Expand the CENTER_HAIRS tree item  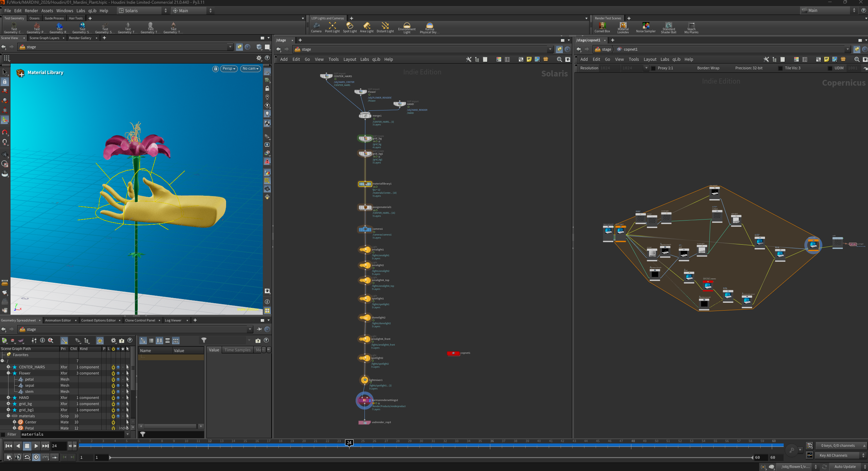click(8, 367)
